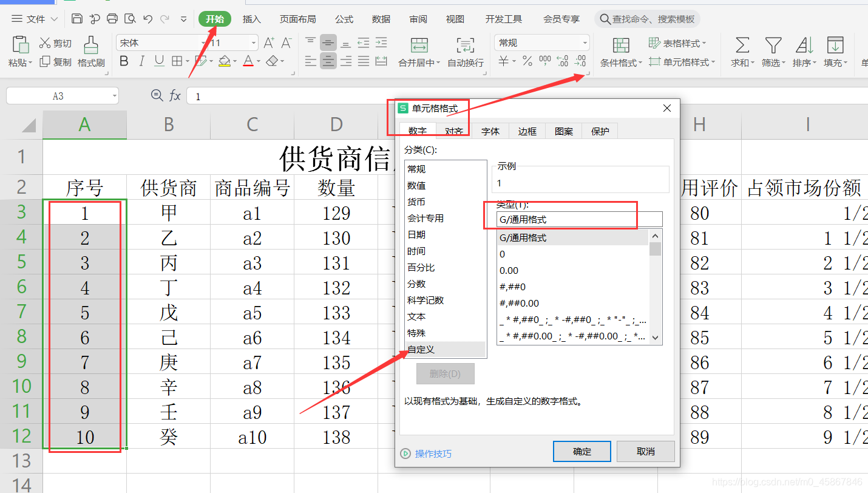Increase font size with the A+ icon
Image resolution: width=868 pixels, height=493 pixels.
(x=269, y=42)
